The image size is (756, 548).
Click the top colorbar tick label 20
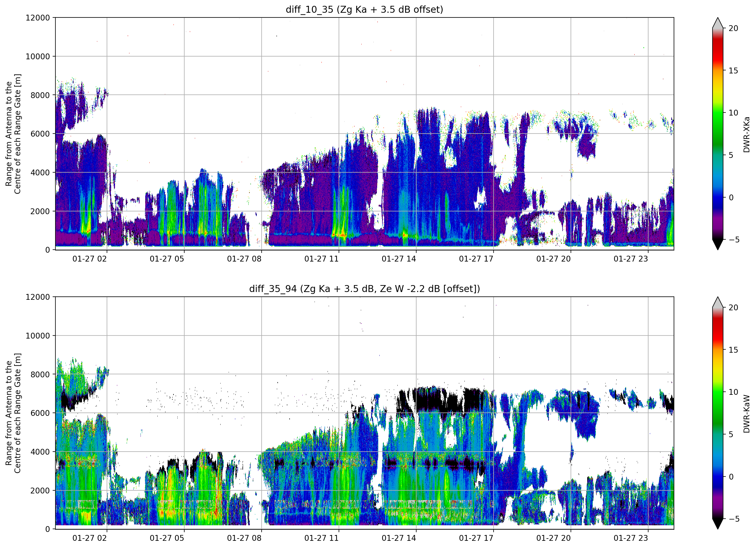point(733,28)
